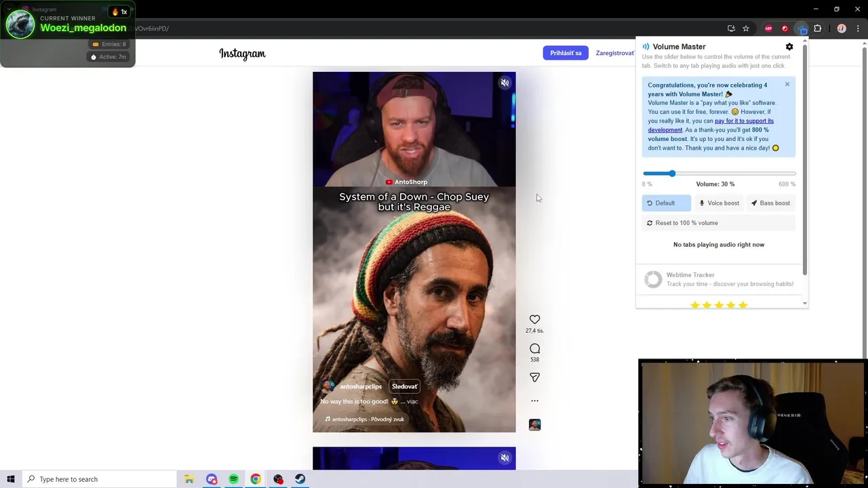
Task: Unmute the second reel below
Action: point(505,457)
